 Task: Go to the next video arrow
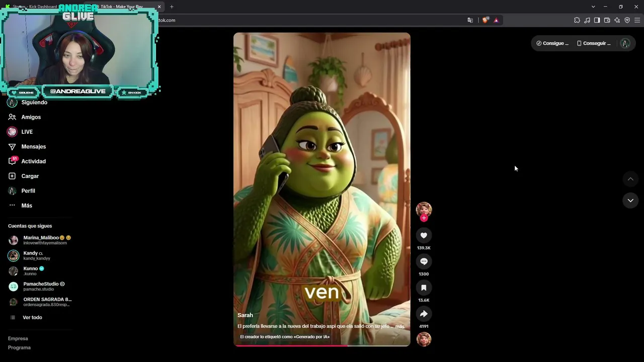[630, 200]
